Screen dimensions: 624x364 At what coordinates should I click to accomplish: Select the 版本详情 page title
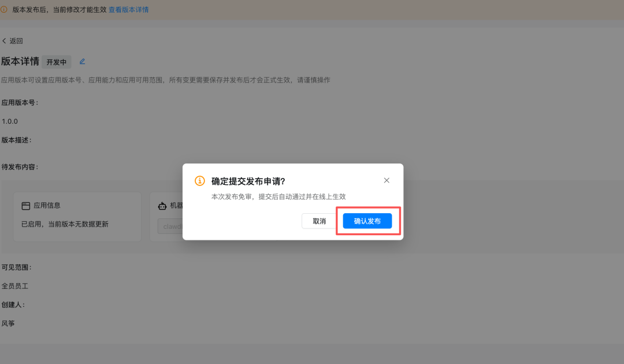point(20,61)
